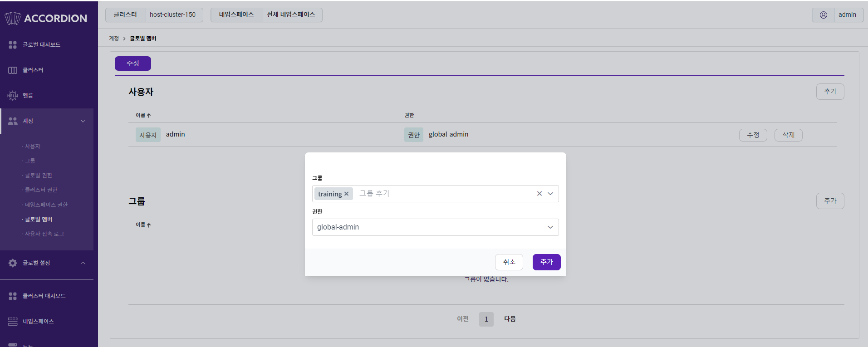
Task: Open the 클러스터 host-cluster-150 selector
Action: (x=154, y=15)
